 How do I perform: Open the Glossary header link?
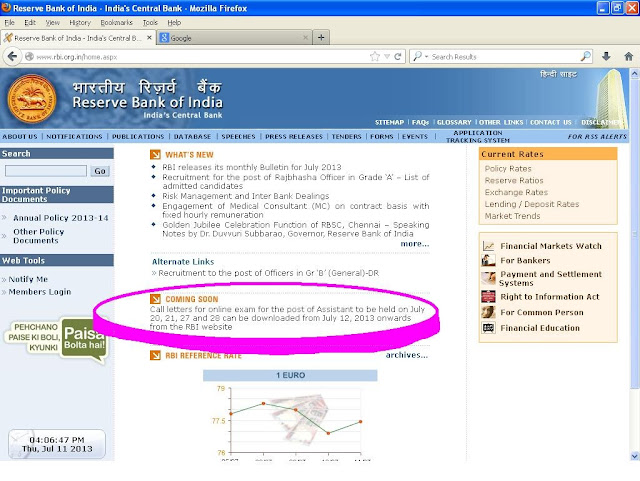coord(454,122)
